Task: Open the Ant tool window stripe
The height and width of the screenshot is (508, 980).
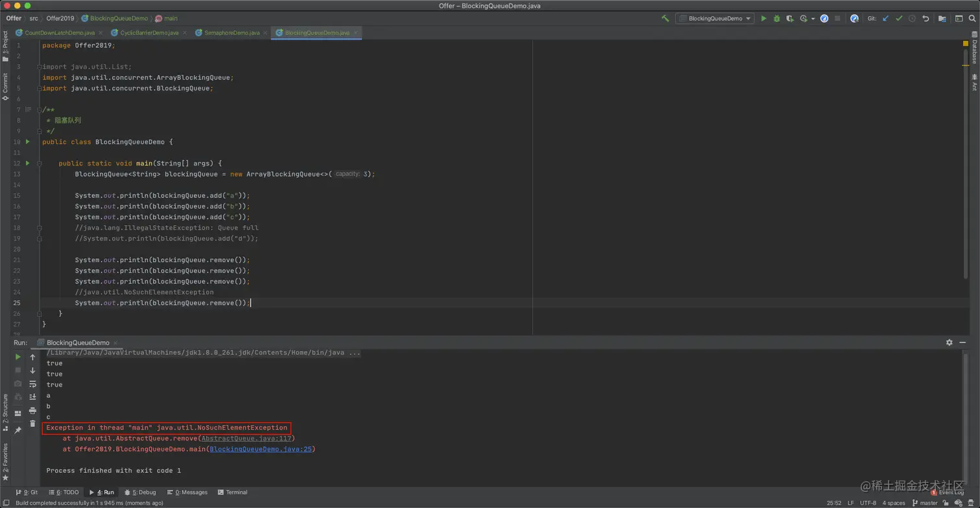Action: pos(974,82)
